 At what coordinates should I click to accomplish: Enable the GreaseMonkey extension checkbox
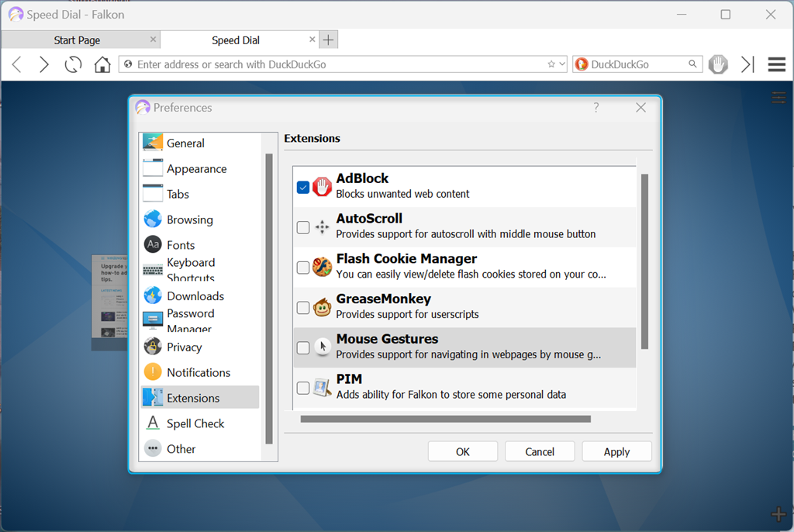click(303, 307)
